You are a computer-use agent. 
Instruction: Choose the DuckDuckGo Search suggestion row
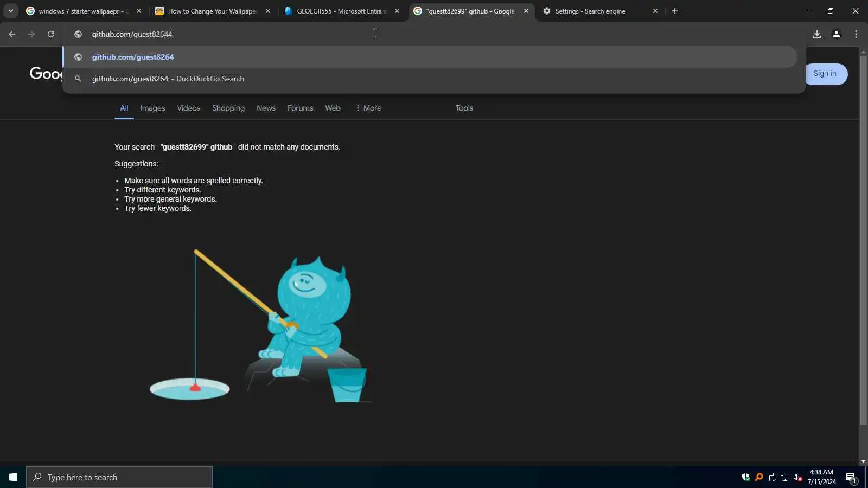click(x=430, y=79)
